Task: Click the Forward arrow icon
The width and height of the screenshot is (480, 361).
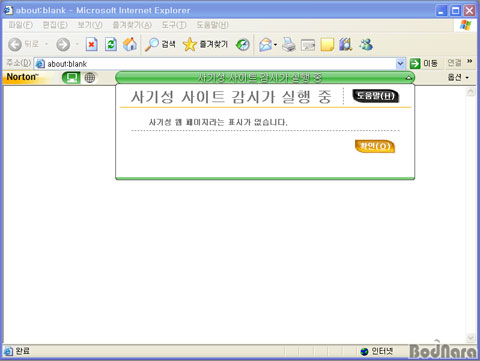Action: click(63, 44)
